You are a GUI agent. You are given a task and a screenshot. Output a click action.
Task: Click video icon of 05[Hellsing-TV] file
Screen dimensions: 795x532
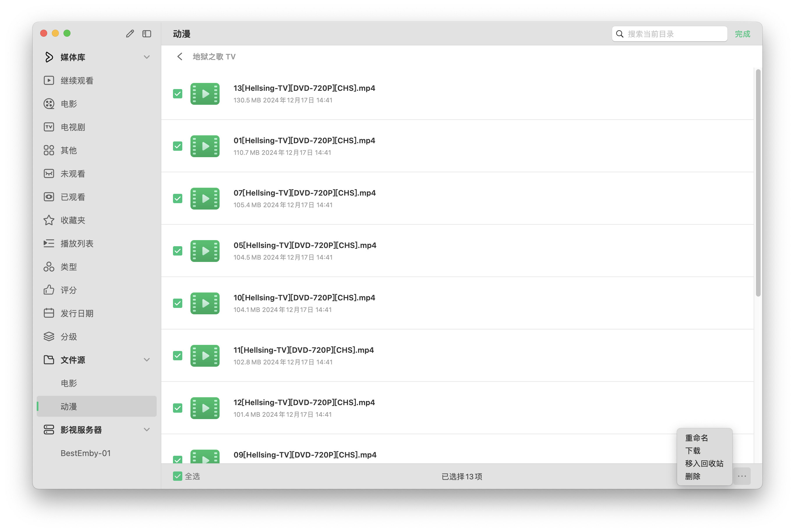tap(205, 251)
